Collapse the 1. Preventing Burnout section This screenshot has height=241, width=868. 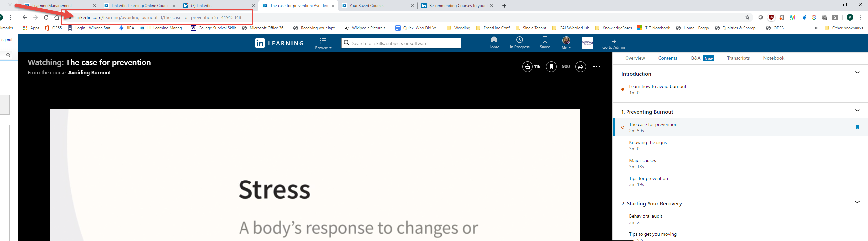pyautogui.click(x=857, y=111)
